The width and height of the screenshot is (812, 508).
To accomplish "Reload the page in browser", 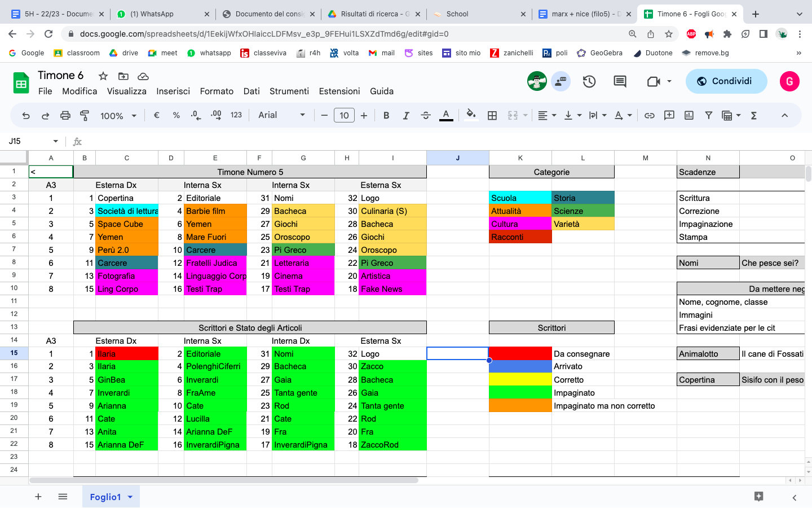I will click(48, 34).
